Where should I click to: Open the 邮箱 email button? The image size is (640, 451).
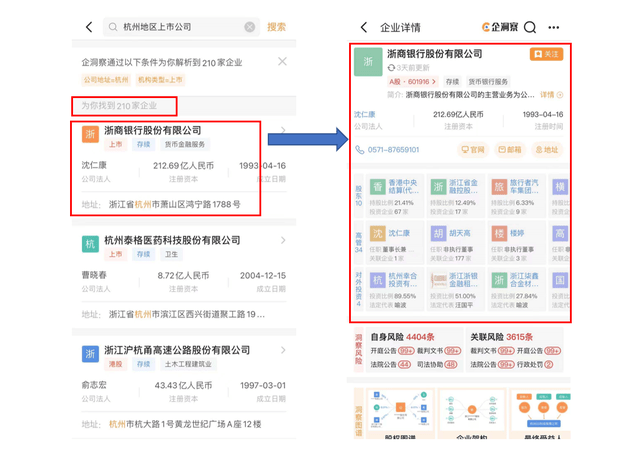510,150
